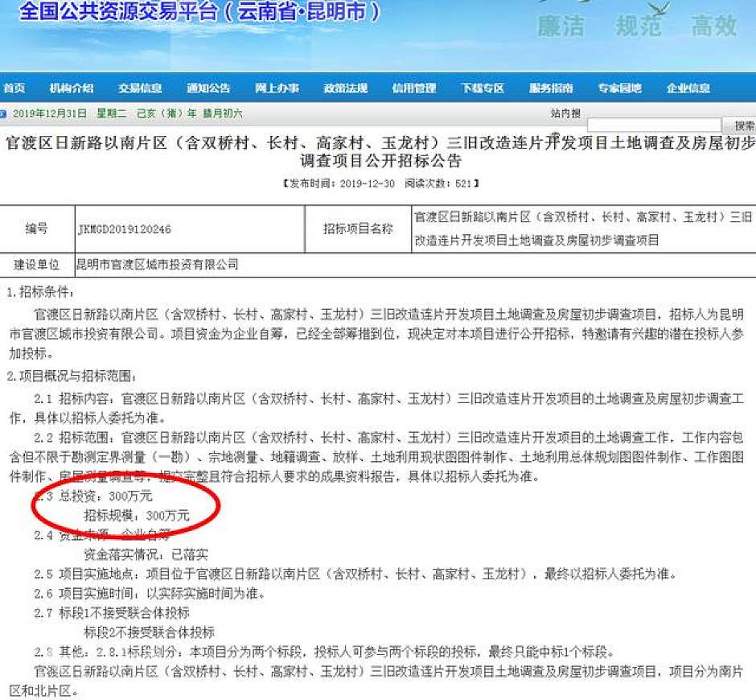Click project number JKMGD2019120246 cell
The width and height of the screenshot is (756, 700).
(x=124, y=229)
